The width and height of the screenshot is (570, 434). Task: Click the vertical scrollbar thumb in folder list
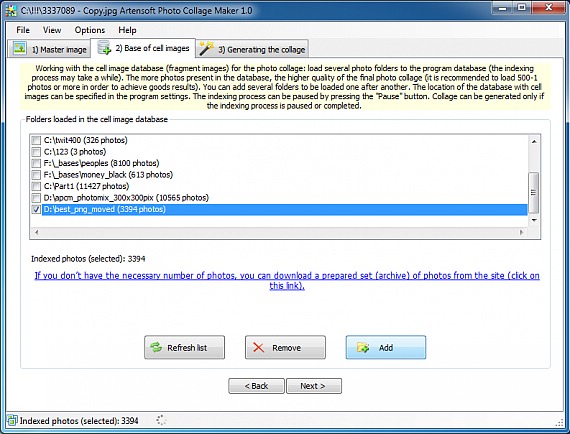pos(534,193)
